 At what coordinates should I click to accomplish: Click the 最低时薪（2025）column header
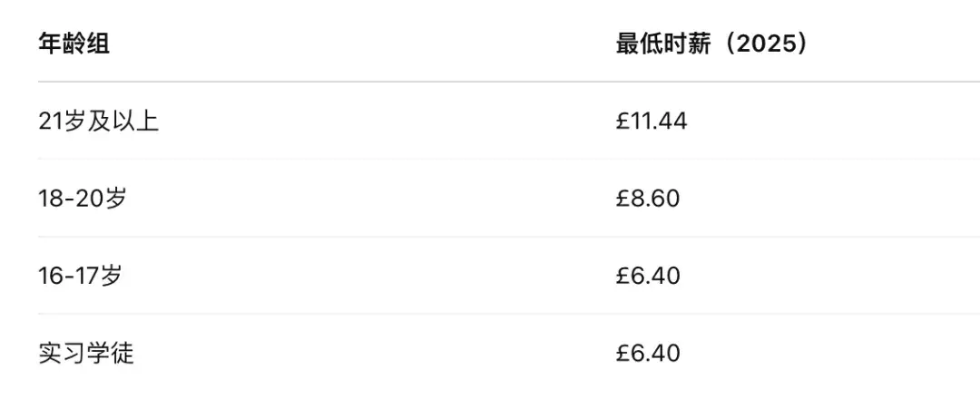(711, 44)
